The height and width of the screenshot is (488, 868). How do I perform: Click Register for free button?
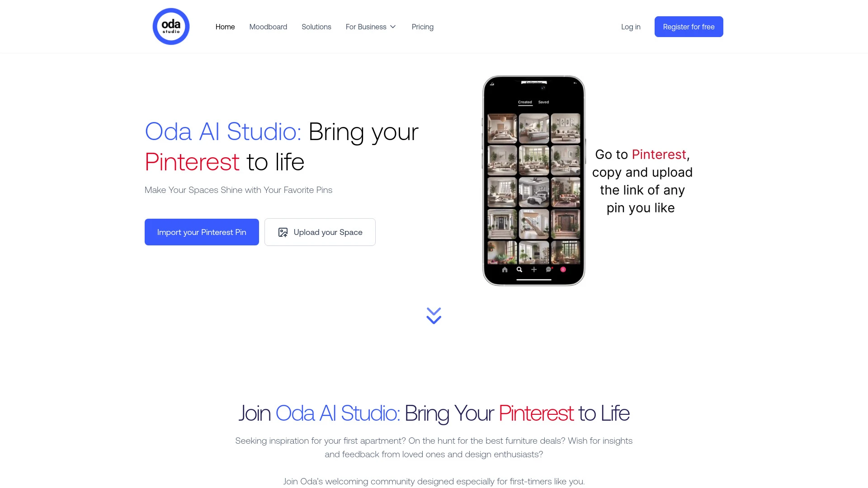689,26
